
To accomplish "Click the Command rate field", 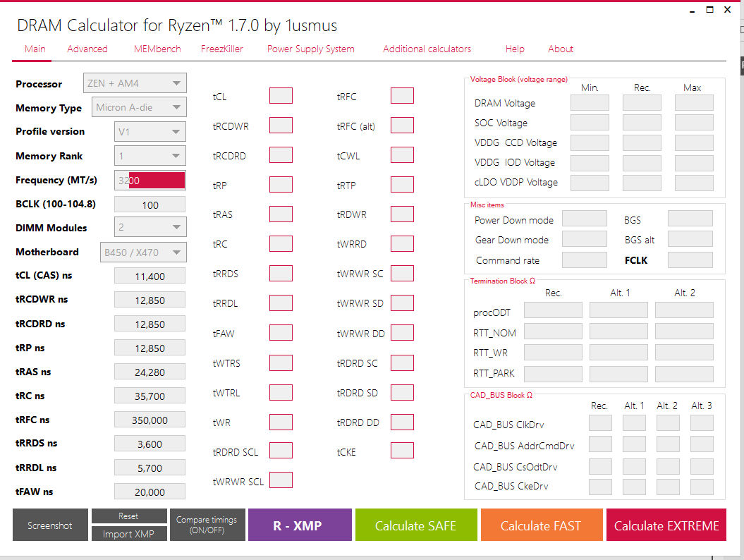I will tap(585, 260).
